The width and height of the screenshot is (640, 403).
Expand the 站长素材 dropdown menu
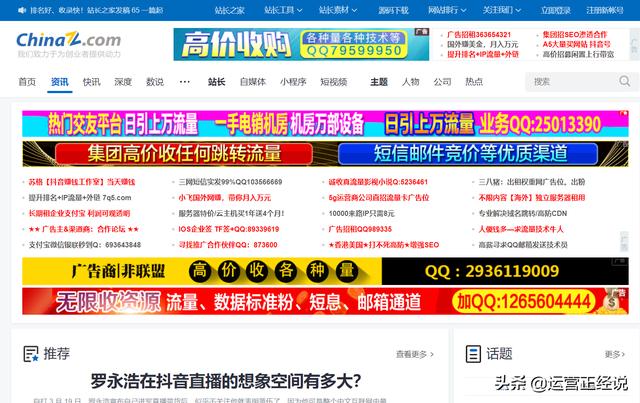(338, 10)
